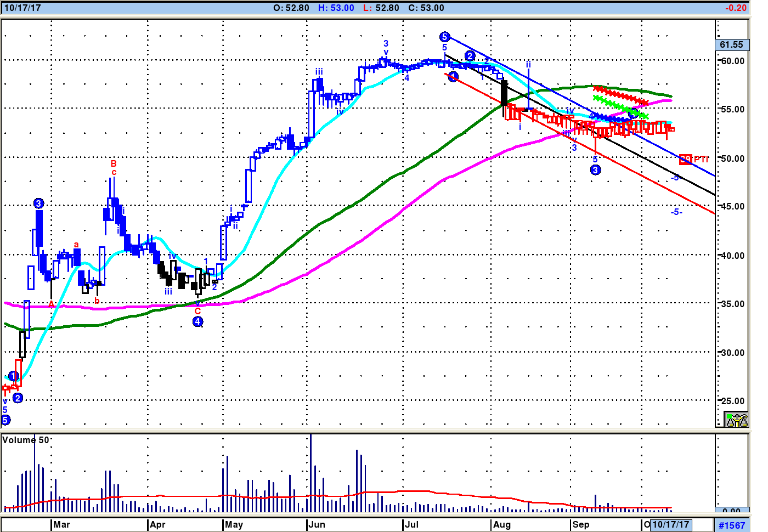Select the Apr label on time axis
Screen dimensions: 768x532
pos(157,524)
